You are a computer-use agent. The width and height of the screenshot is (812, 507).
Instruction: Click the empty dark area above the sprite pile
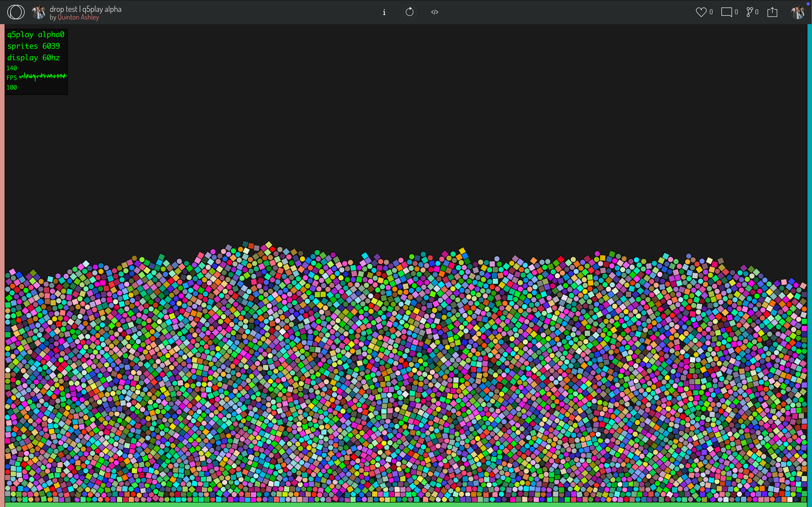[403, 134]
